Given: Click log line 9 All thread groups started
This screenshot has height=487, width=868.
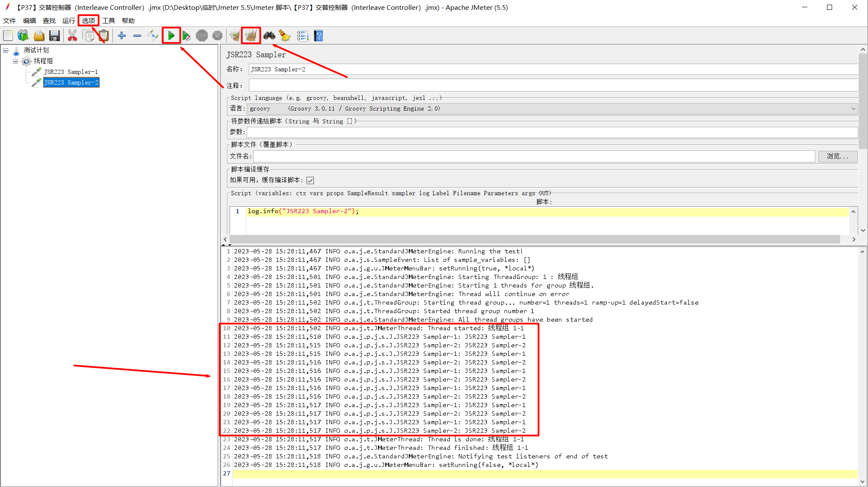Looking at the screenshot, I should click(x=413, y=320).
